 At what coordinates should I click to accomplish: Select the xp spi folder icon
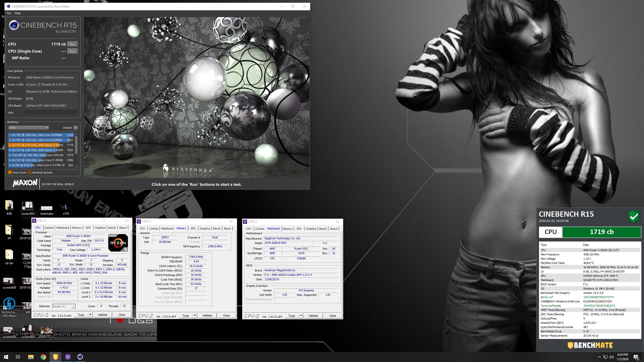coord(9,257)
